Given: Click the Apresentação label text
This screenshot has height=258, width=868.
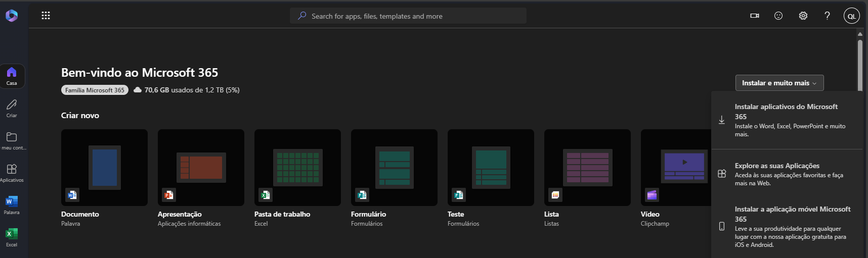Looking at the screenshot, I should 180,214.
